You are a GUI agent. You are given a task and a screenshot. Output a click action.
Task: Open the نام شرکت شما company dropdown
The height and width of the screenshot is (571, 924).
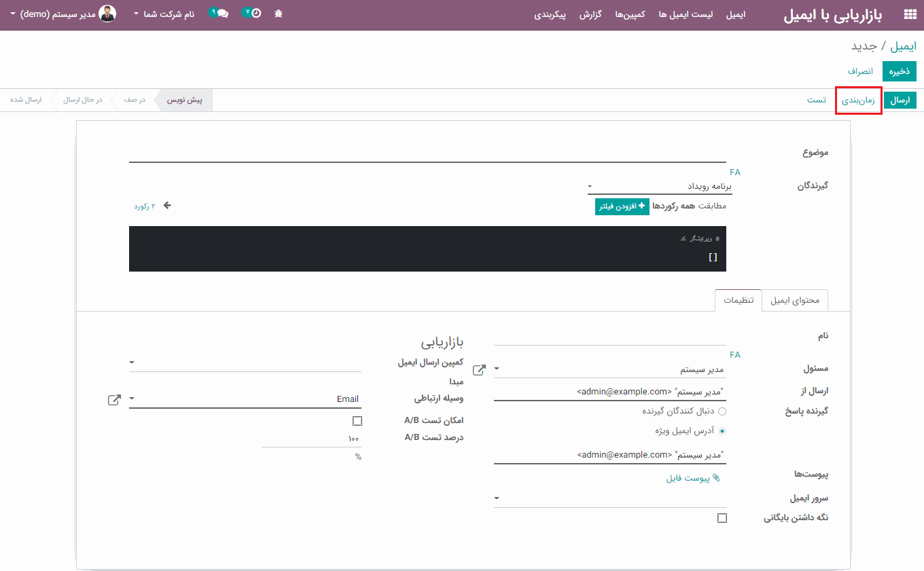coord(164,14)
